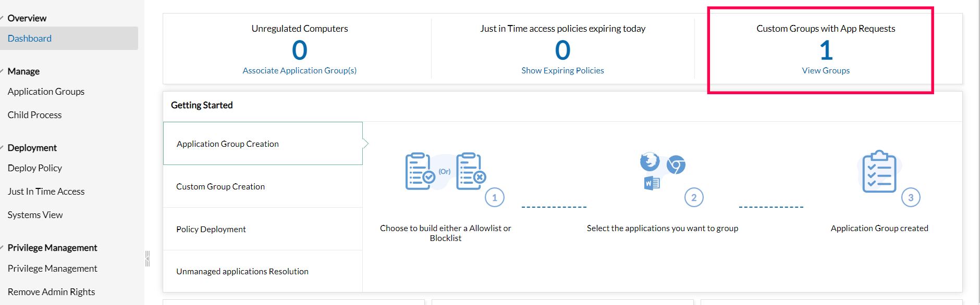Click the step 2 circle

(x=694, y=198)
